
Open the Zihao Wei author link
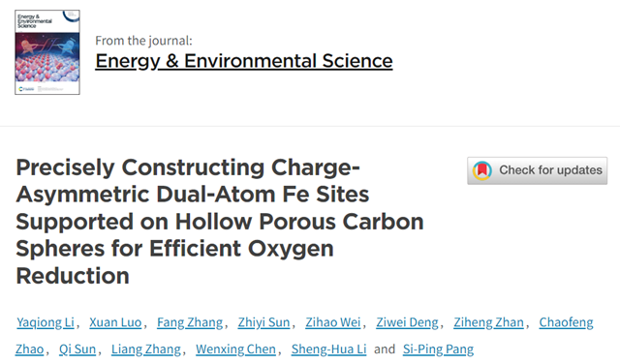[333, 322]
